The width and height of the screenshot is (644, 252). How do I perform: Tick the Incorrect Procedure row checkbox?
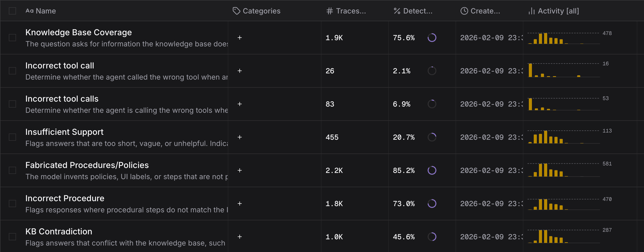coord(12,204)
